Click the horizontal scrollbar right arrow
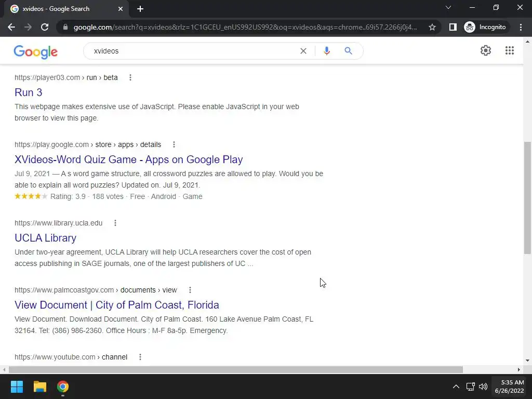 point(519,369)
